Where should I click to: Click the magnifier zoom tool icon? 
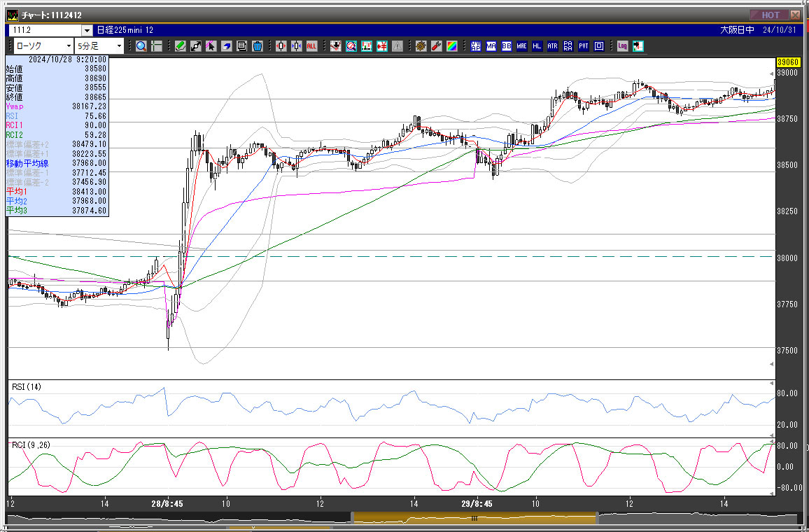pyautogui.click(x=141, y=46)
